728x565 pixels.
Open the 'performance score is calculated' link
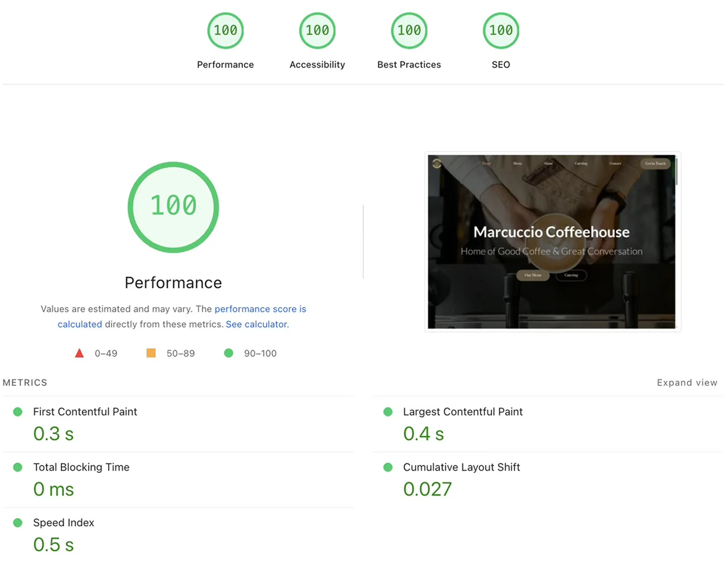click(x=260, y=309)
